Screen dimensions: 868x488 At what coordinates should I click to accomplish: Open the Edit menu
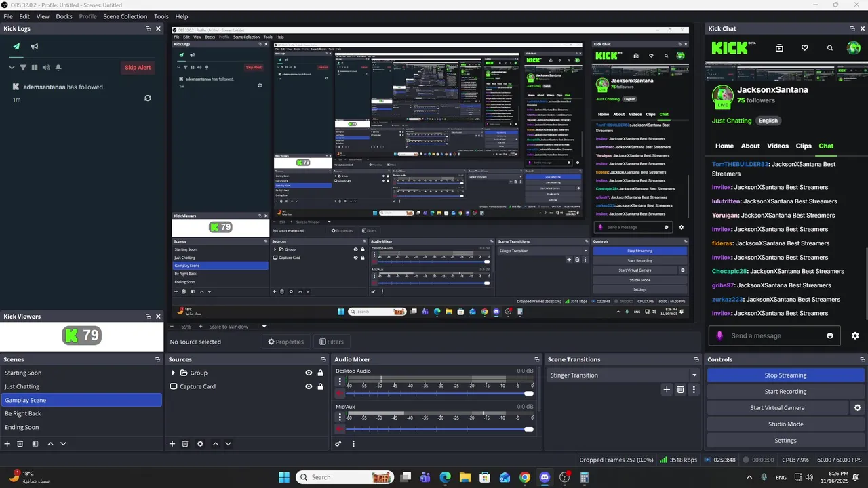point(24,16)
